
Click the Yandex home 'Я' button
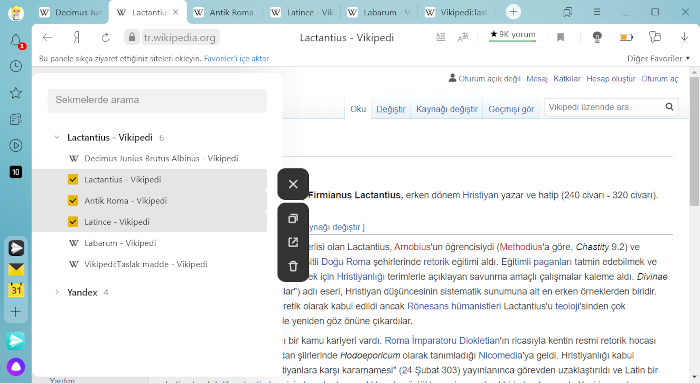[x=76, y=38]
